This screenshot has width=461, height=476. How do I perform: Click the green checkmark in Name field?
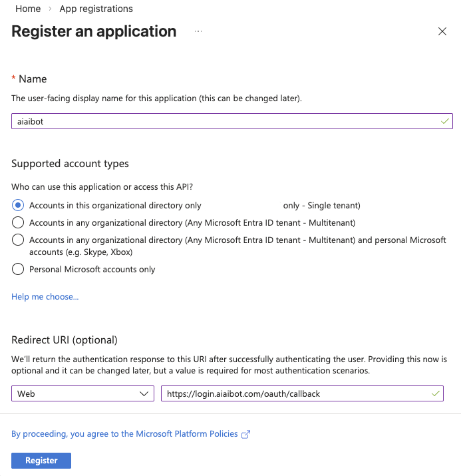coord(445,121)
